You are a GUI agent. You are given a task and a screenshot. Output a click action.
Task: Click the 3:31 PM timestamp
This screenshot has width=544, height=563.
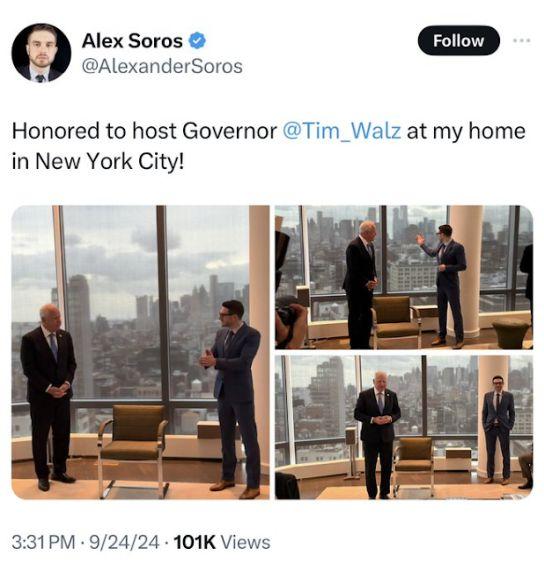pyautogui.click(x=44, y=542)
